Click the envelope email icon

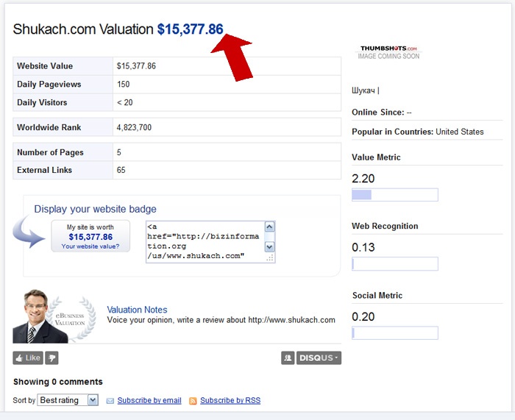[x=110, y=401]
